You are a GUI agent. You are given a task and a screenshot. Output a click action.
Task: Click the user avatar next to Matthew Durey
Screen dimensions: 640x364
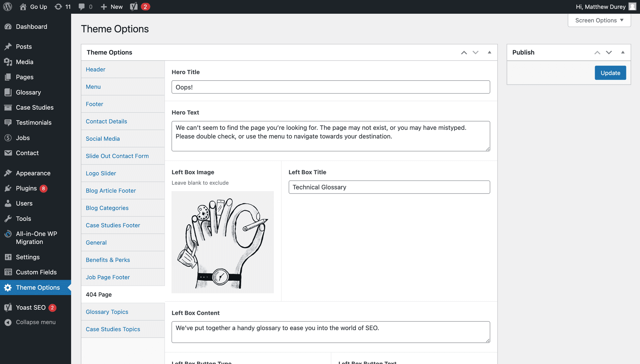point(632,7)
